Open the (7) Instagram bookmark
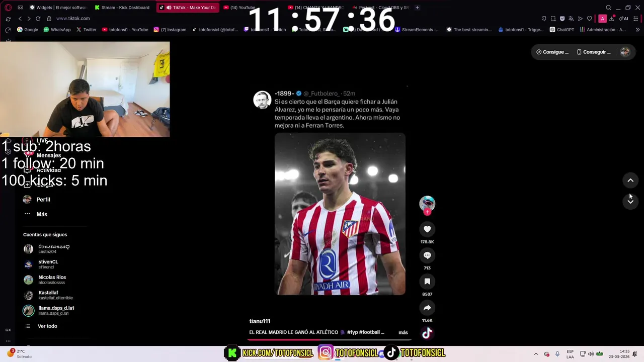The height and width of the screenshot is (362, 644). click(170, 30)
